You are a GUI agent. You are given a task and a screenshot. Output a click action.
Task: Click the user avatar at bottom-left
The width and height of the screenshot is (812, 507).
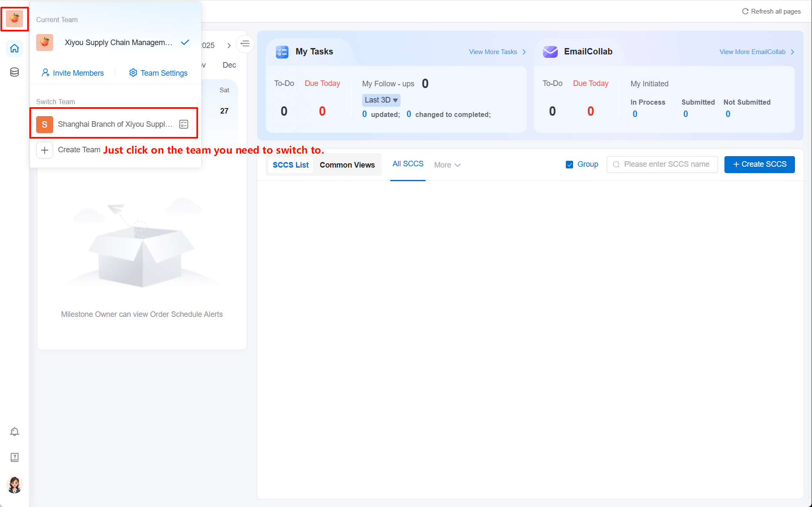[14, 484]
